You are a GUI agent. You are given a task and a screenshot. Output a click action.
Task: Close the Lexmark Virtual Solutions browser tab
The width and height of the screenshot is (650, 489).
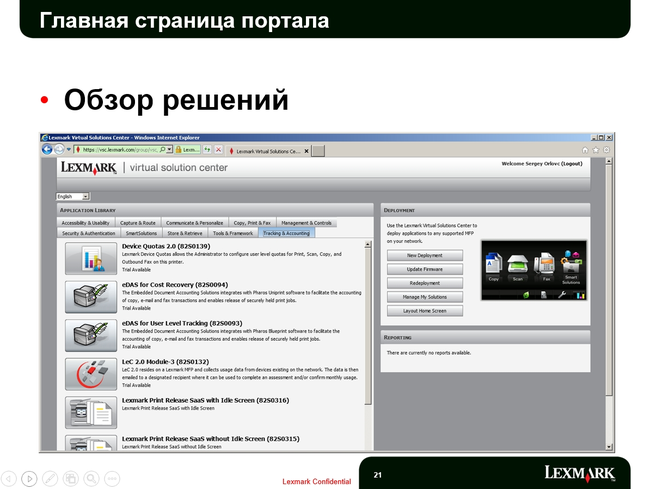[306, 151]
